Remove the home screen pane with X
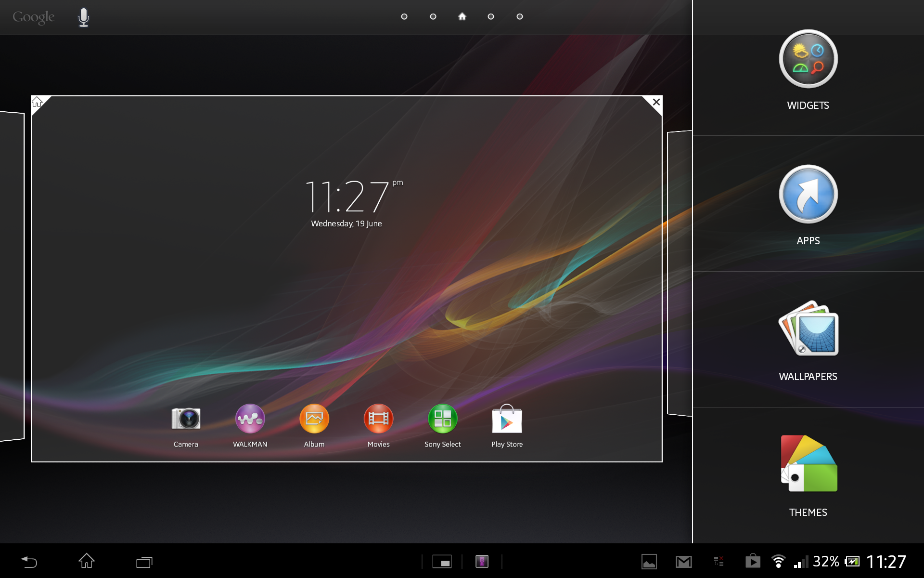The image size is (924, 578). tap(655, 102)
